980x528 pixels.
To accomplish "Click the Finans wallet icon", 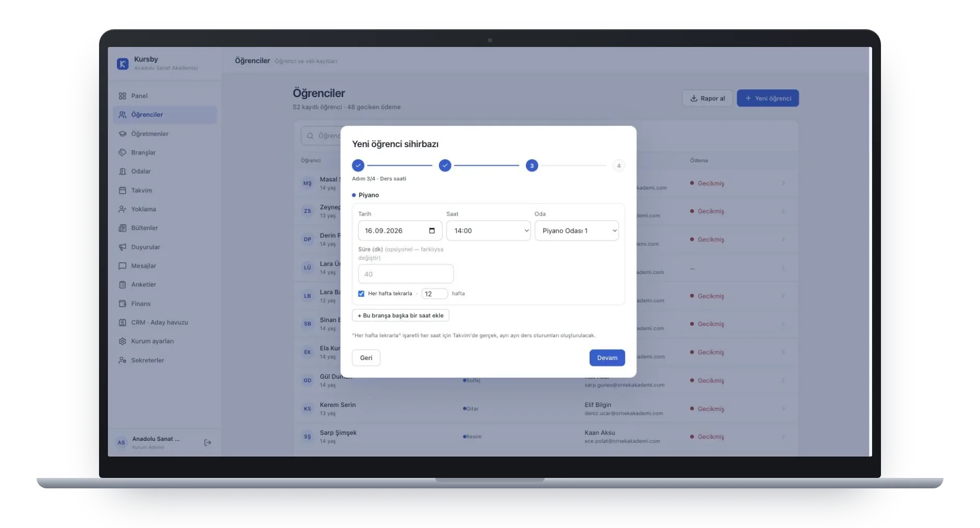I will coord(123,304).
